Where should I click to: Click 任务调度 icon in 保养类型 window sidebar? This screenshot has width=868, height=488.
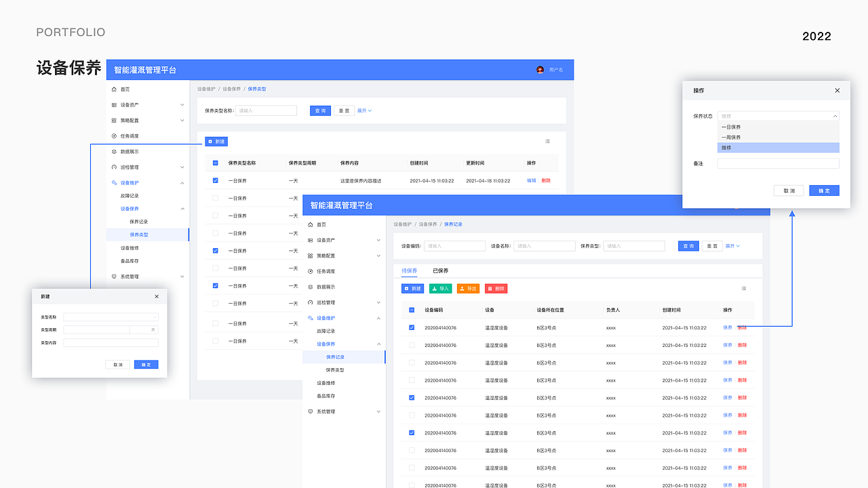coord(114,136)
